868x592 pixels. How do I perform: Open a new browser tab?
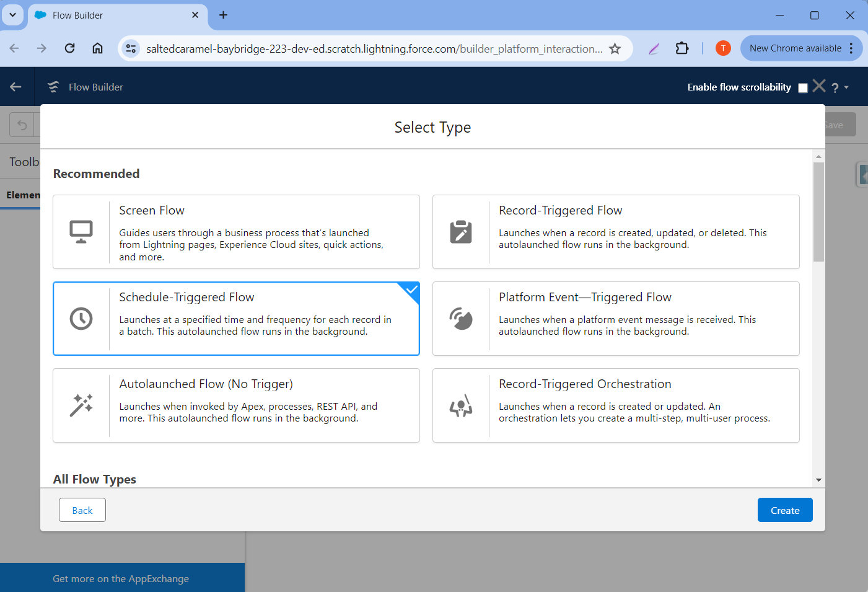(223, 15)
